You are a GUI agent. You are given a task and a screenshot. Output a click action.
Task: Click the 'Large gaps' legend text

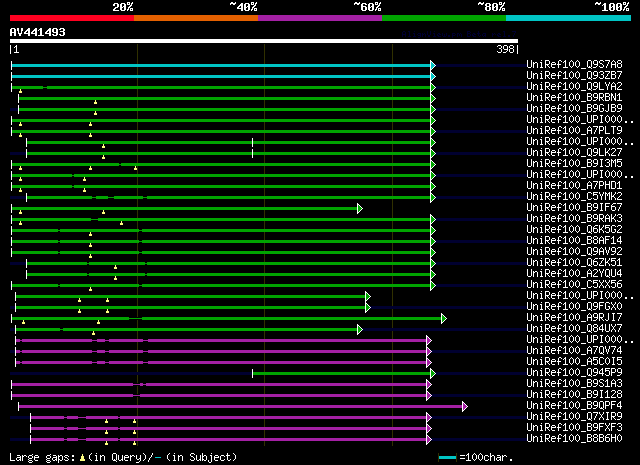[x=42, y=458]
